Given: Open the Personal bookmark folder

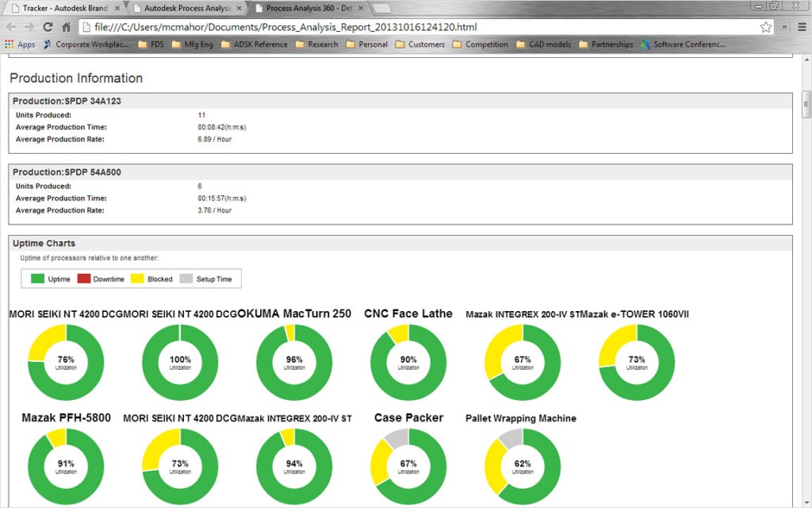Looking at the screenshot, I should coord(366,44).
